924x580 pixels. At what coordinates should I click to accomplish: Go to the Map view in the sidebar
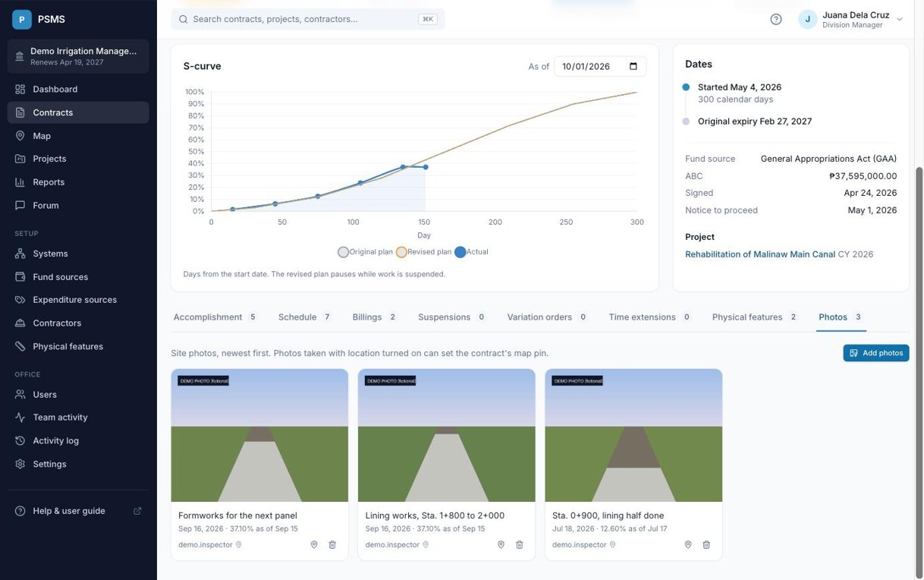[78, 136]
